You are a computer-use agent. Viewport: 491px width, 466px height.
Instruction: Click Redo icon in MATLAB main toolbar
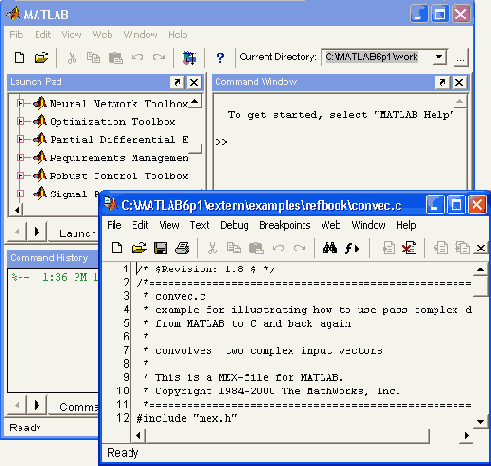pyautogui.click(x=159, y=57)
